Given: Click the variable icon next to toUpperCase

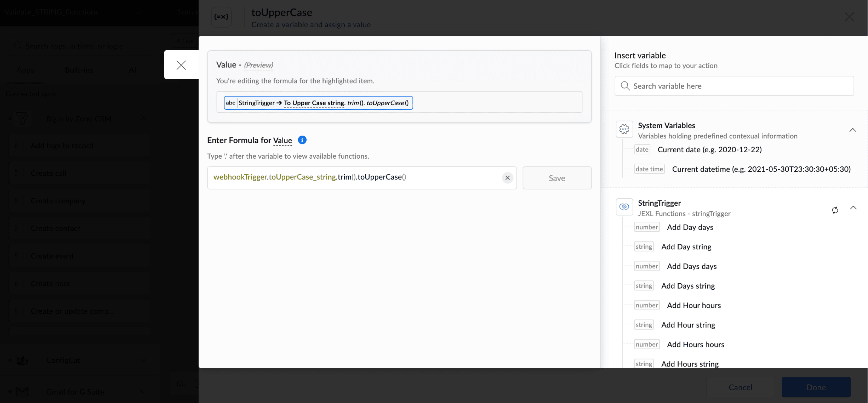Looking at the screenshot, I should coord(221,17).
